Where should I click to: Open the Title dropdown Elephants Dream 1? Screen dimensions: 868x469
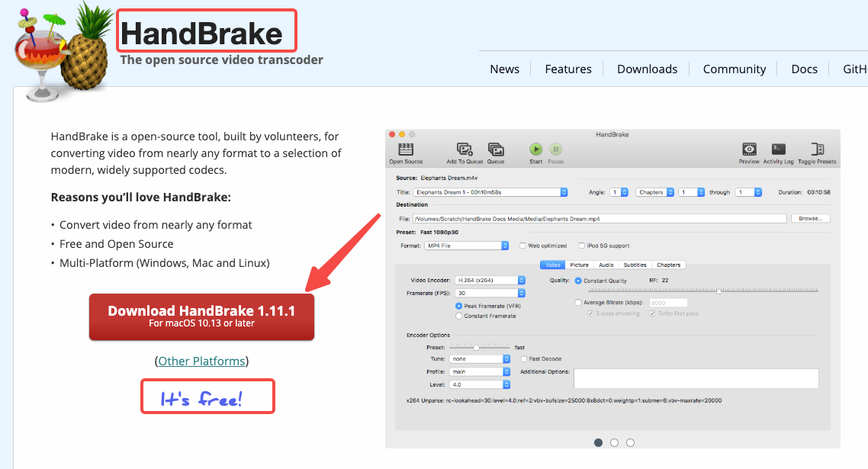click(490, 192)
